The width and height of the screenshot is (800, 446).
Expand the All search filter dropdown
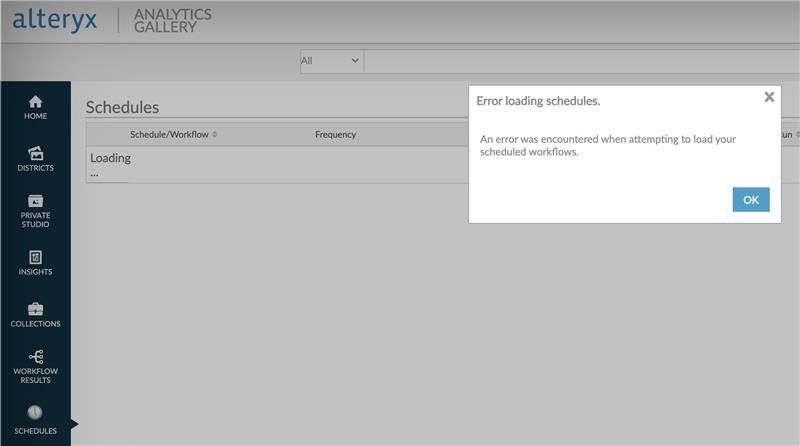click(332, 61)
